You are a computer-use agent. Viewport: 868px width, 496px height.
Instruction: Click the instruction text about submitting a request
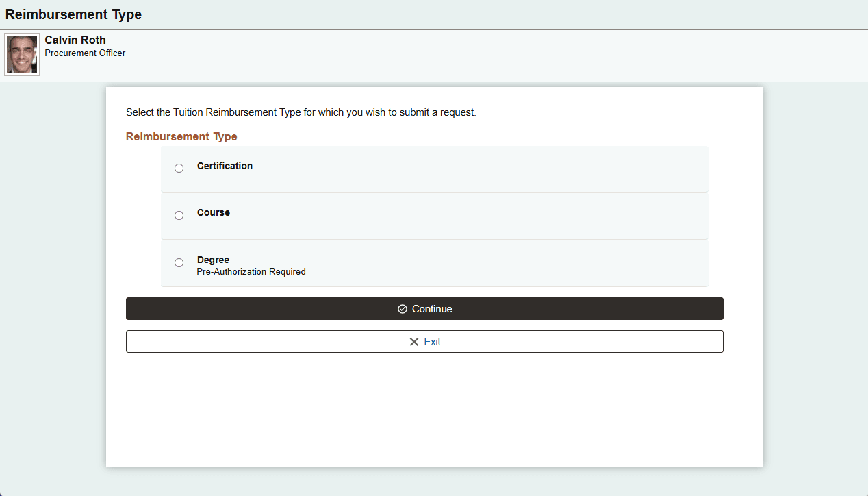pyautogui.click(x=301, y=112)
